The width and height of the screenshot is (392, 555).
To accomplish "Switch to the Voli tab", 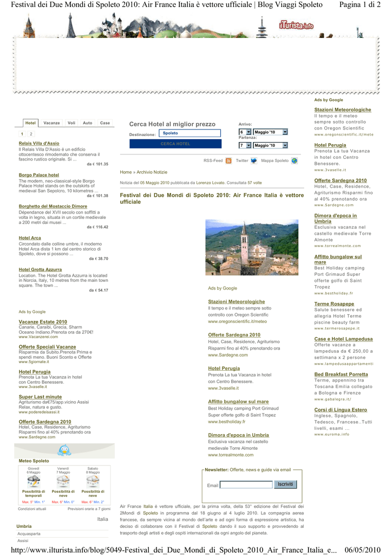I will pyautogui.click(x=71, y=123).
